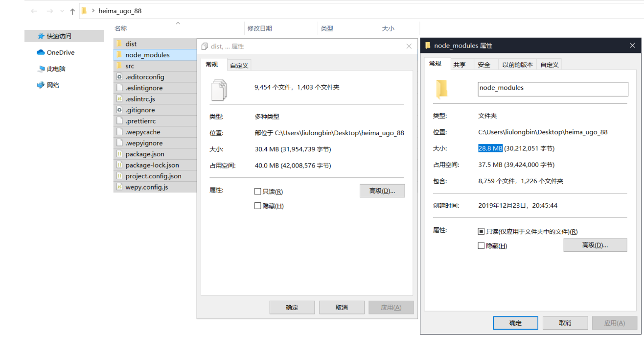Go up one folder level
The width and height of the screenshot is (644, 337).
72,11
